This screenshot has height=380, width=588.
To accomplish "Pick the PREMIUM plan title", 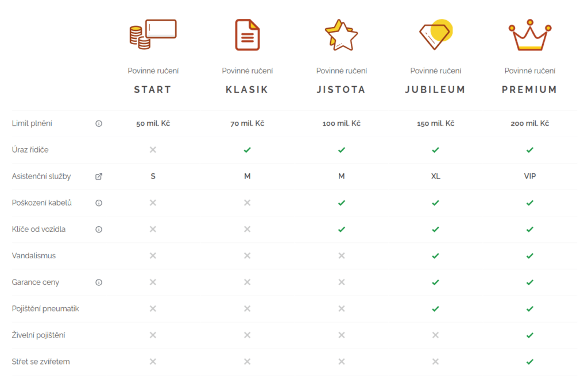I will pos(529,90).
